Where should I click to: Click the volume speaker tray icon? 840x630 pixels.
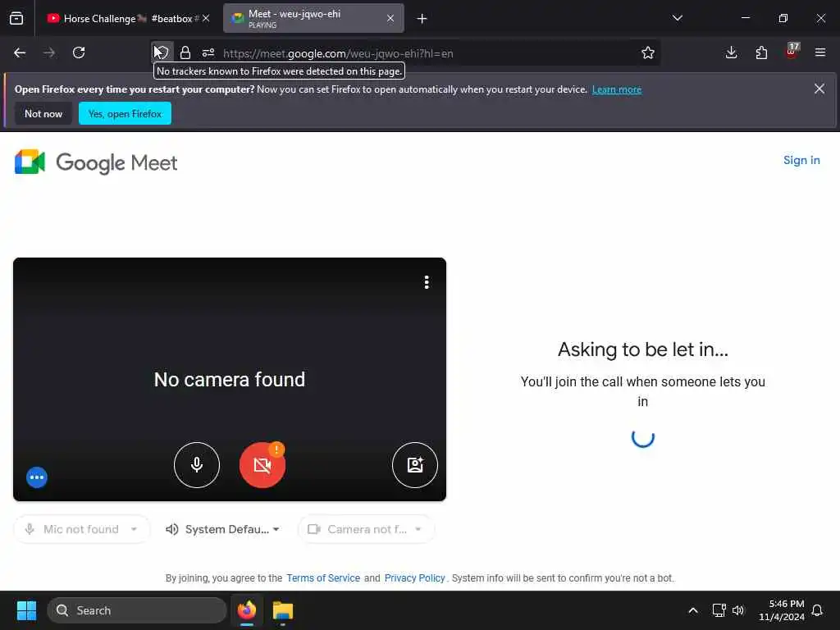click(738, 610)
